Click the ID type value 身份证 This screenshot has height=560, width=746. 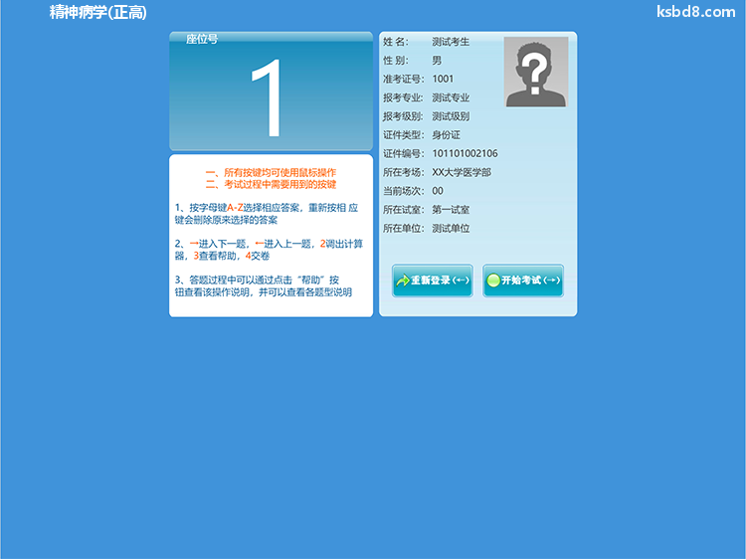coord(446,135)
